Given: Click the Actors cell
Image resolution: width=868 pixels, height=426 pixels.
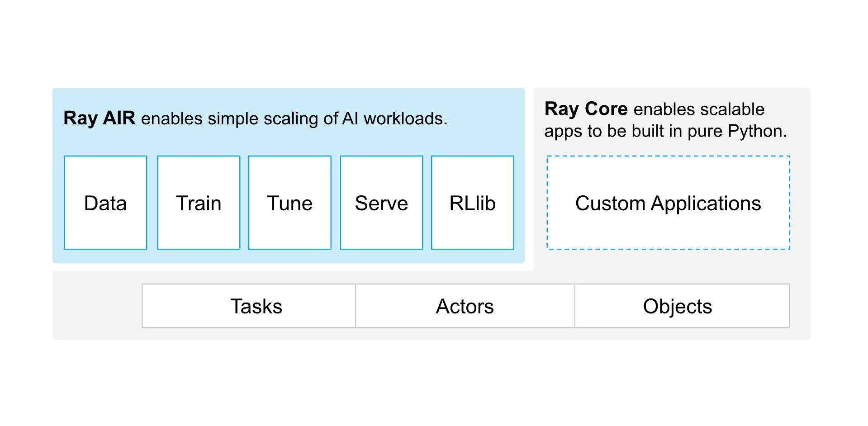Looking at the screenshot, I should tap(465, 306).
